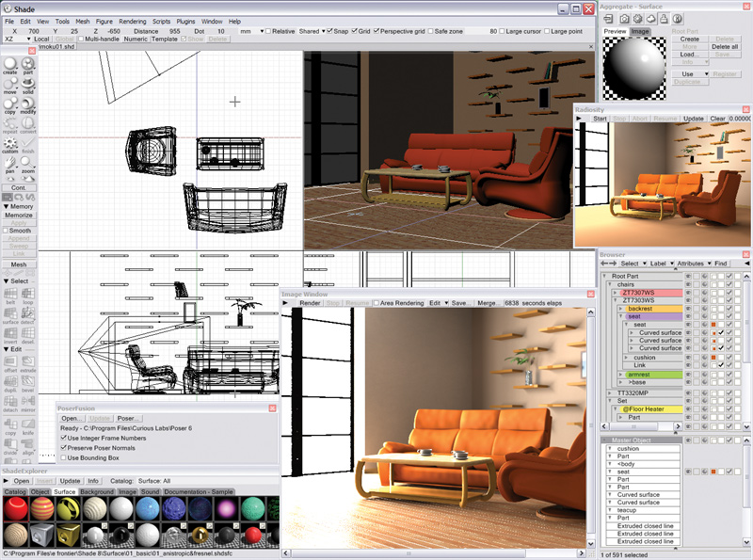Enable the Safe zone checkbox
The image size is (753, 560).
click(x=431, y=31)
